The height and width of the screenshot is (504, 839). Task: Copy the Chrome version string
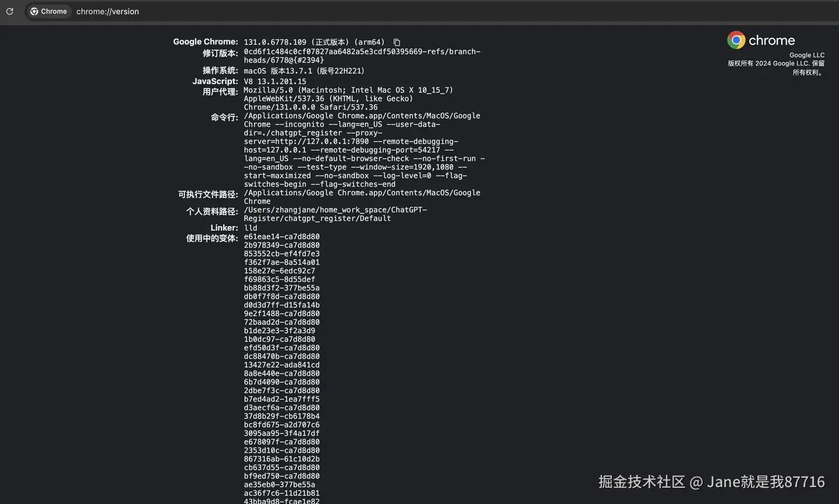point(397,43)
